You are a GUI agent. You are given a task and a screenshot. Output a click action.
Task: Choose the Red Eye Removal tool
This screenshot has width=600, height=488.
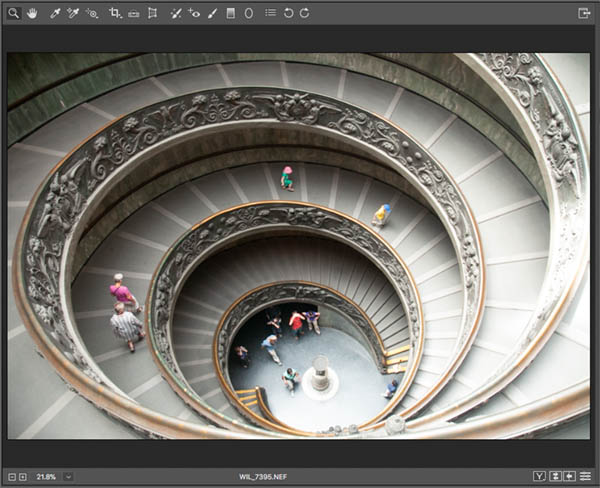coord(194,13)
